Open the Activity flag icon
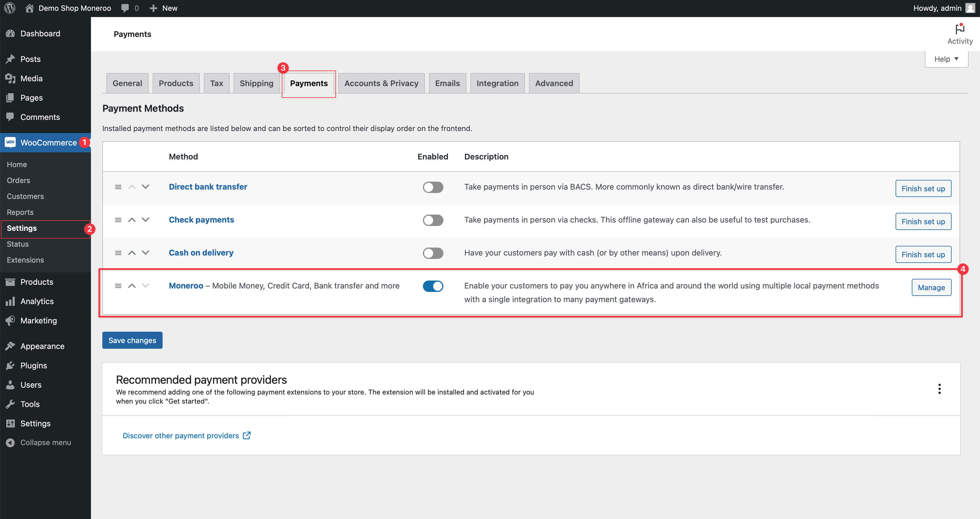 coord(960,29)
